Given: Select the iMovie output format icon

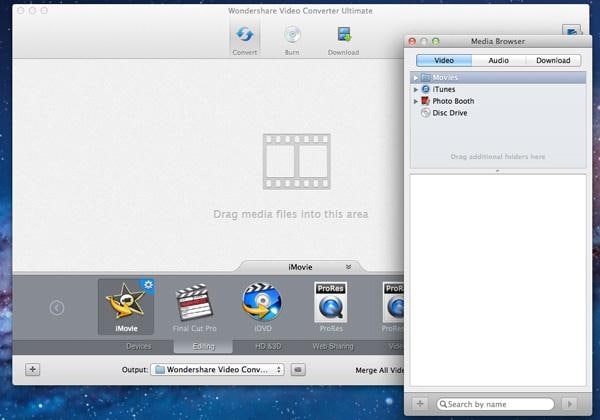Looking at the screenshot, I should click(x=126, y=307).
